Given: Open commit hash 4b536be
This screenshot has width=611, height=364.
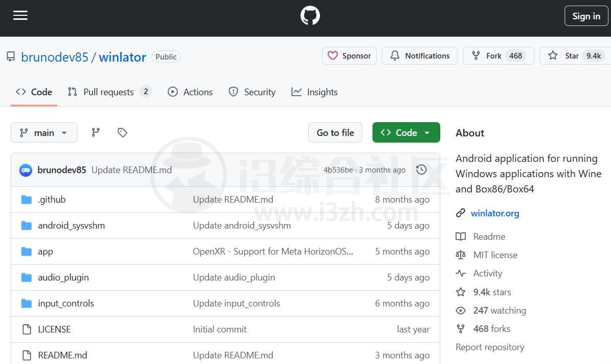Looking at the screenshot, I should coord(338,170).
